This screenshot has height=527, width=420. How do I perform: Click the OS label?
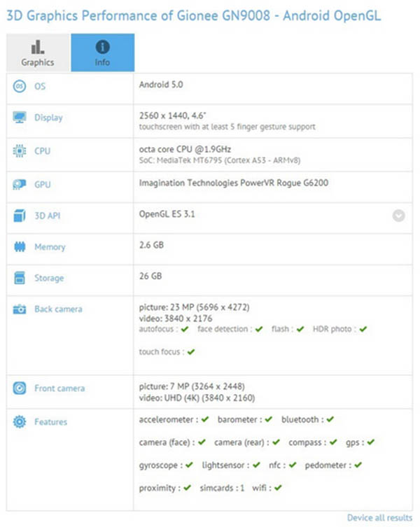[x=40, y=86]
